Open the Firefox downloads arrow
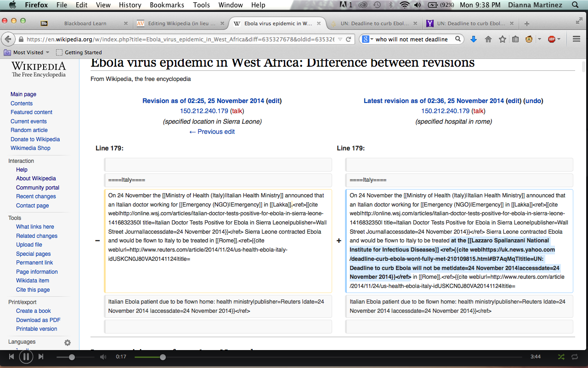 pyautogui.click(x=474, y=39)
